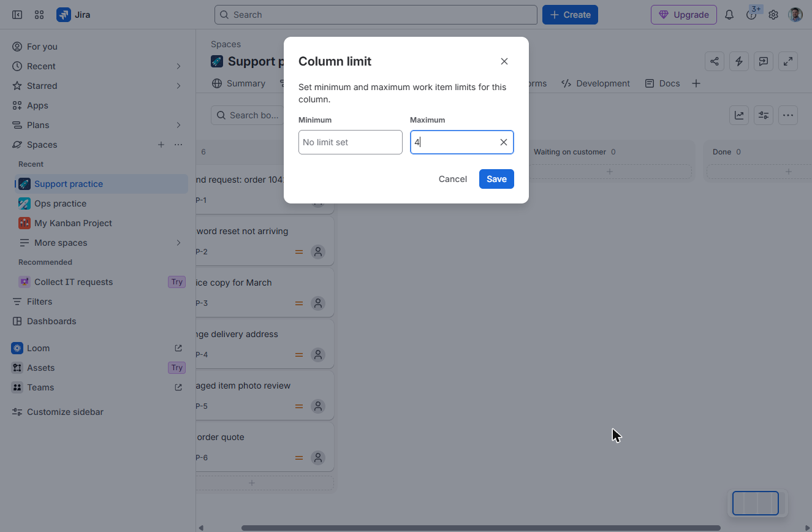Try the Collect IT requests template

177,282
